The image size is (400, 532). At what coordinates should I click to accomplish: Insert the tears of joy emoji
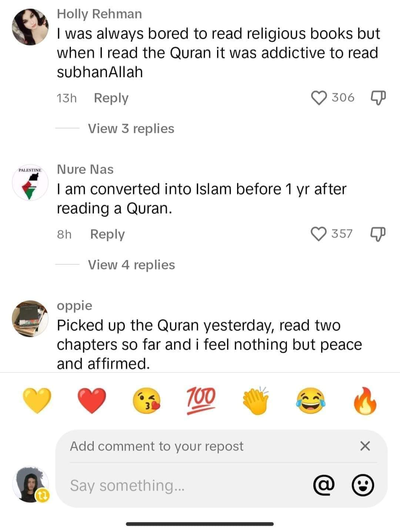tap(310, 400)
